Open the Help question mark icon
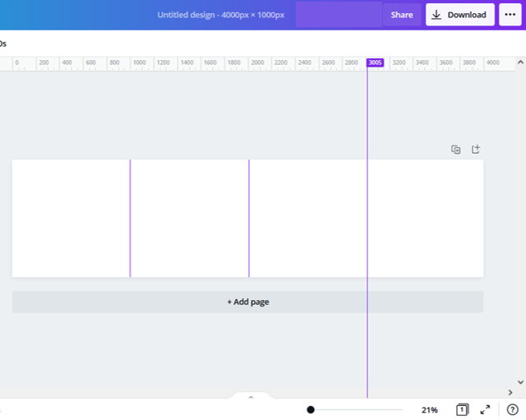The image size is (526, 420). pos(513,409)
